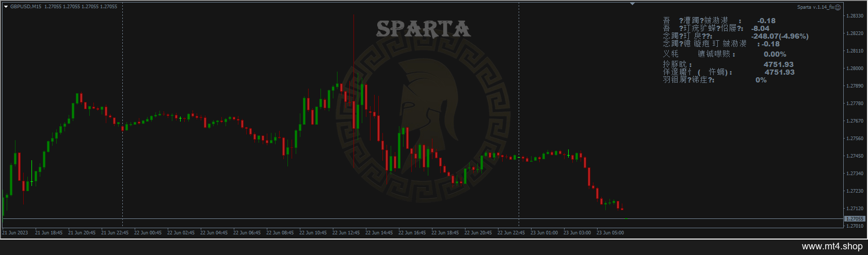Click the www.mt4.shop link text
868x255 pixels.
tap(832, 247)
